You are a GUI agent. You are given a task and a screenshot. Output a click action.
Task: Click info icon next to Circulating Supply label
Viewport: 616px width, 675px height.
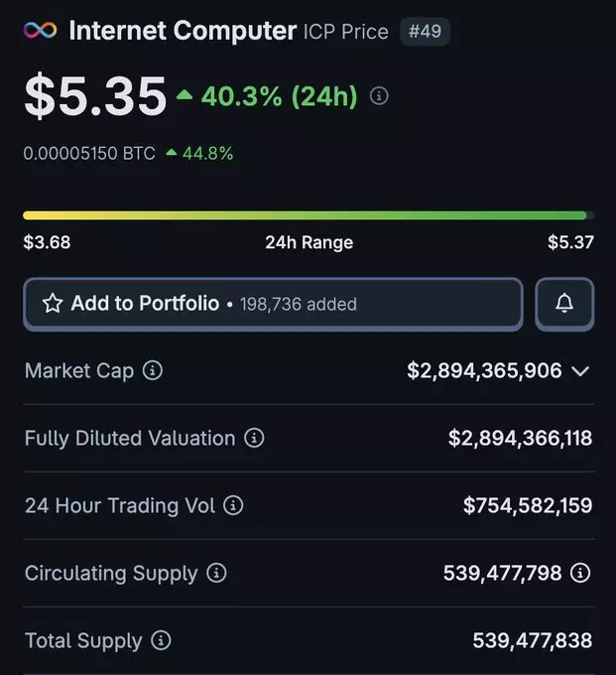coord(216,573)
